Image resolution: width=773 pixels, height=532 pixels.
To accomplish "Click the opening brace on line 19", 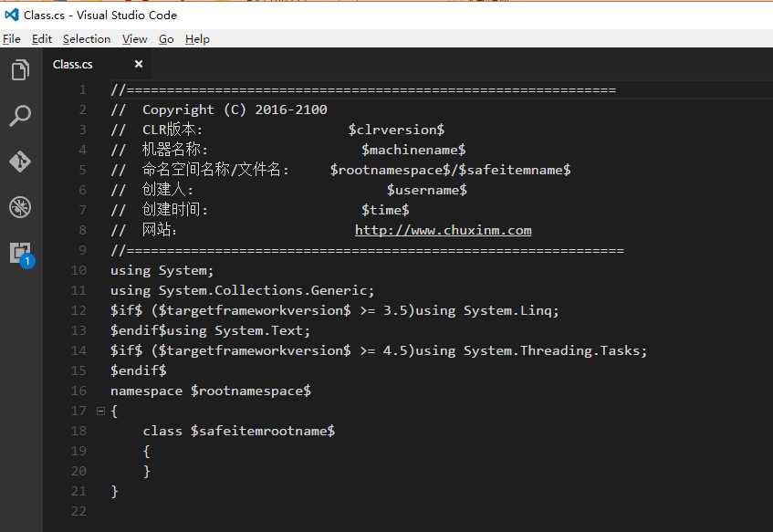I will coord(146,451).
